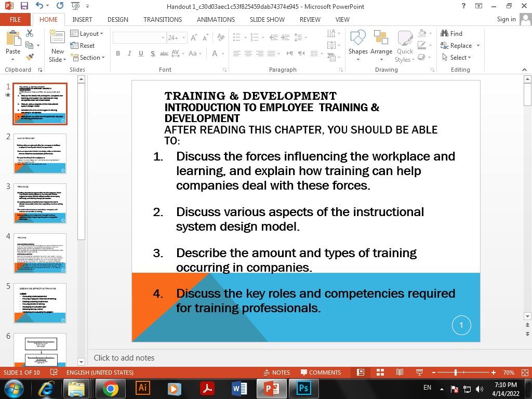Apply italic formatting
The width and height of the screenshot is (532, 399).
click(x=129, y=53)
